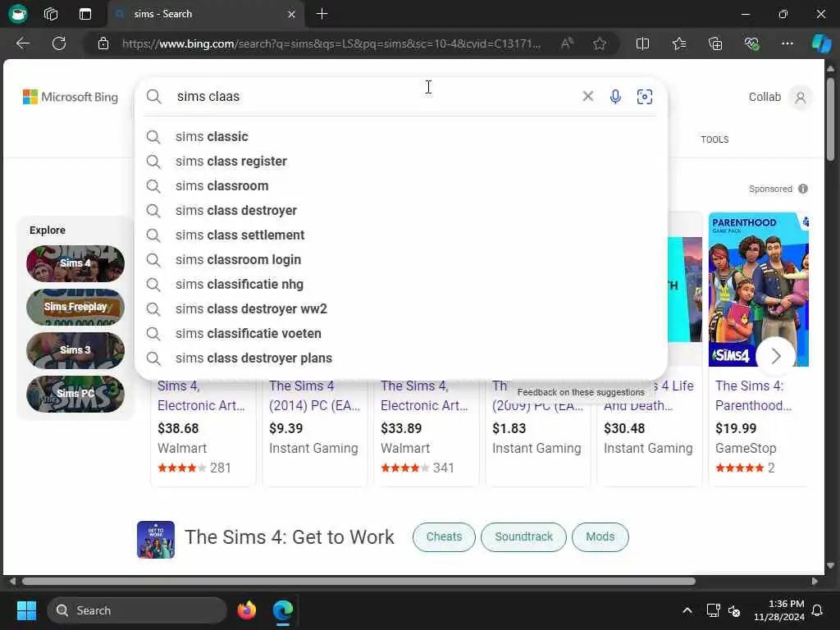This screenshot has width=840, height=630.
Task: Click the search magnifier in Bing box
Action: tap(153, 97)
